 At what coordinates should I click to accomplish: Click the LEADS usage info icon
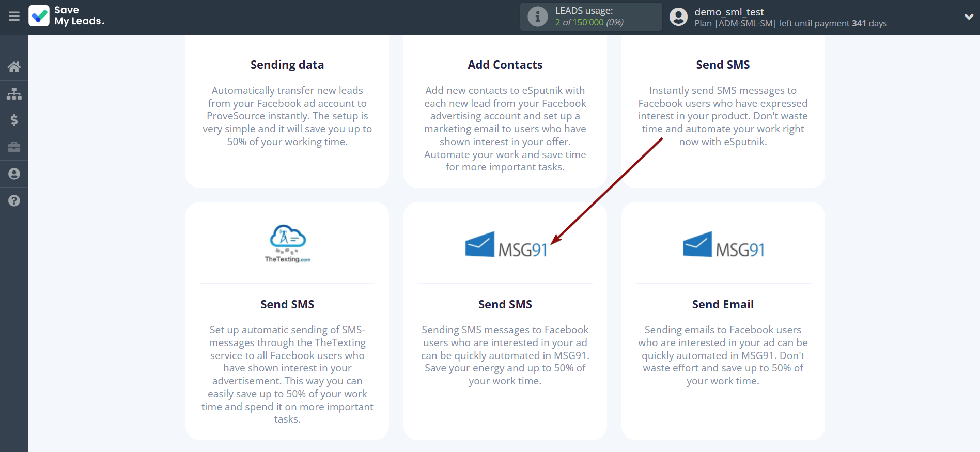[537, 17]
